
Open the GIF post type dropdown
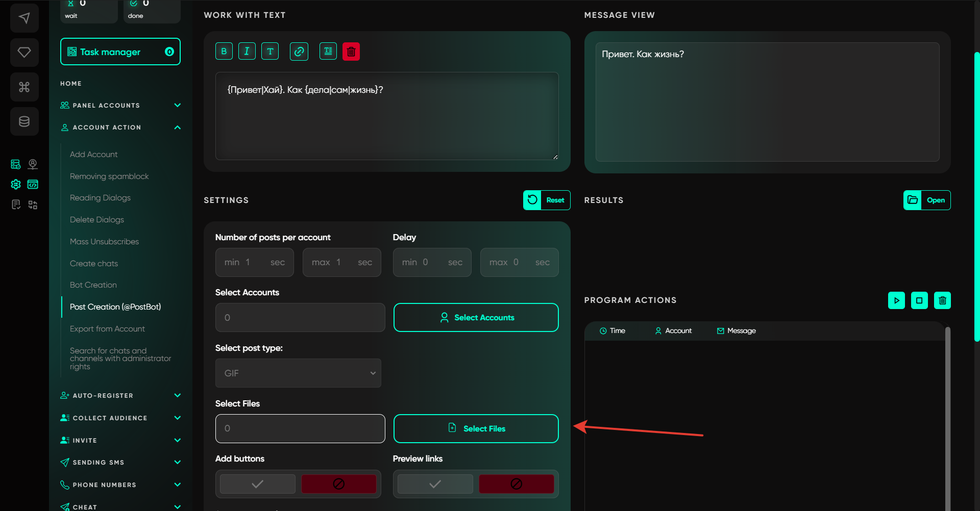click(298, 373)
